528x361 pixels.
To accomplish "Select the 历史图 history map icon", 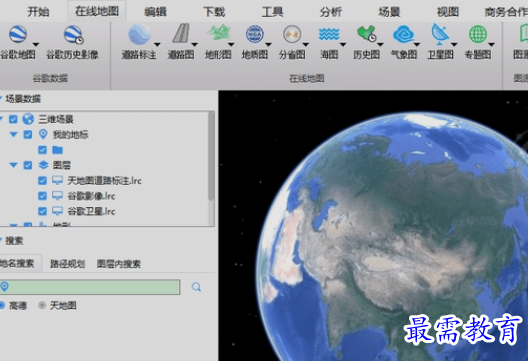I will click(x=366, y=34).
